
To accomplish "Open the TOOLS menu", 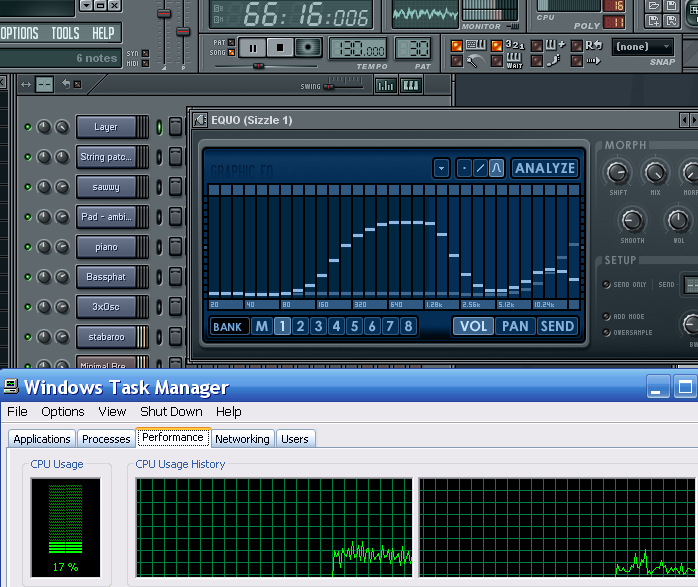I will (x=65, y=33).
